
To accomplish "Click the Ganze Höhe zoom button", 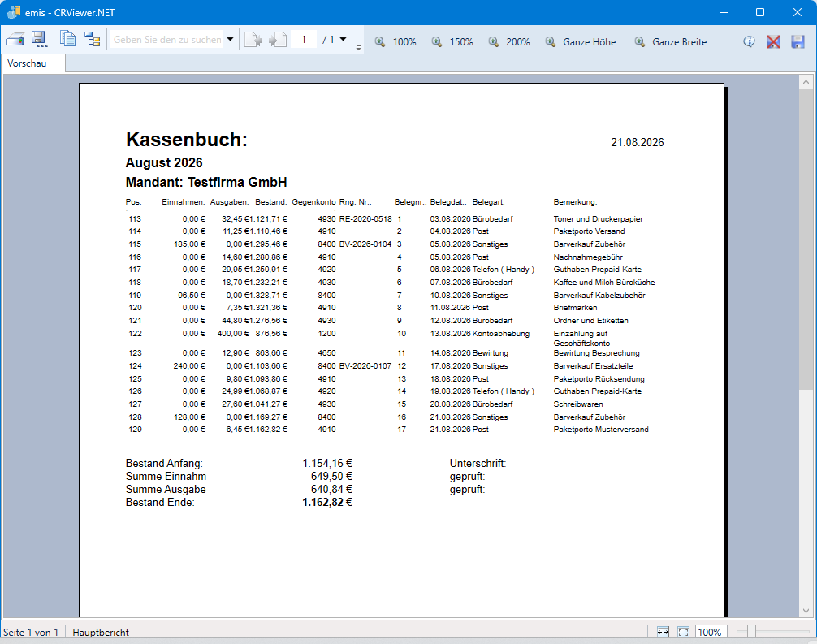I will tap(581, 41).
